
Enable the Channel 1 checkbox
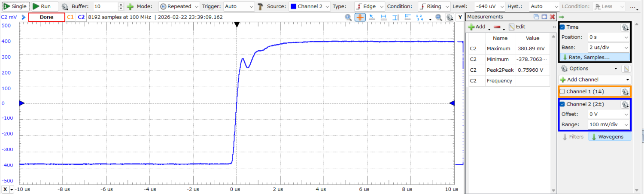[562, 91]
